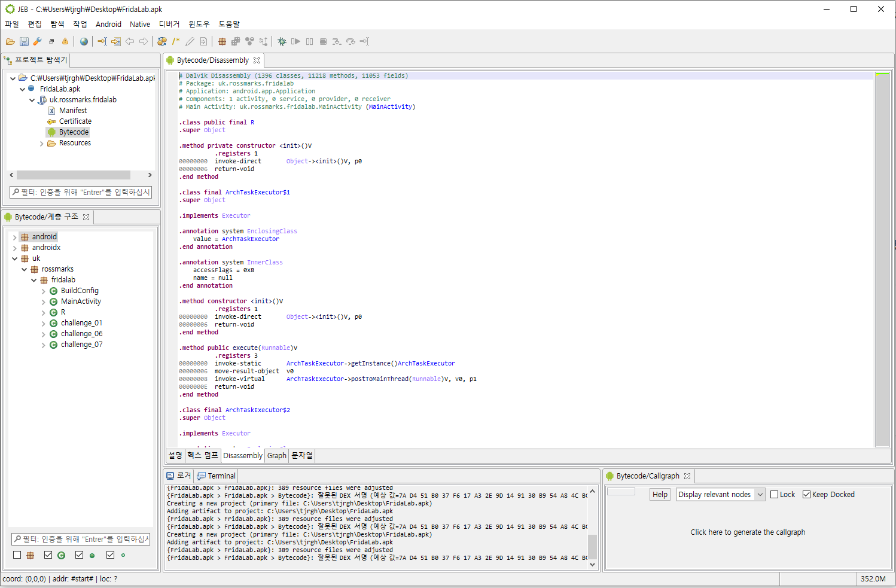The height and width of the screenshot is (588, 896).
Task: Click the comment slash-star toolbar icon
Action: click(x=176, y=41)
